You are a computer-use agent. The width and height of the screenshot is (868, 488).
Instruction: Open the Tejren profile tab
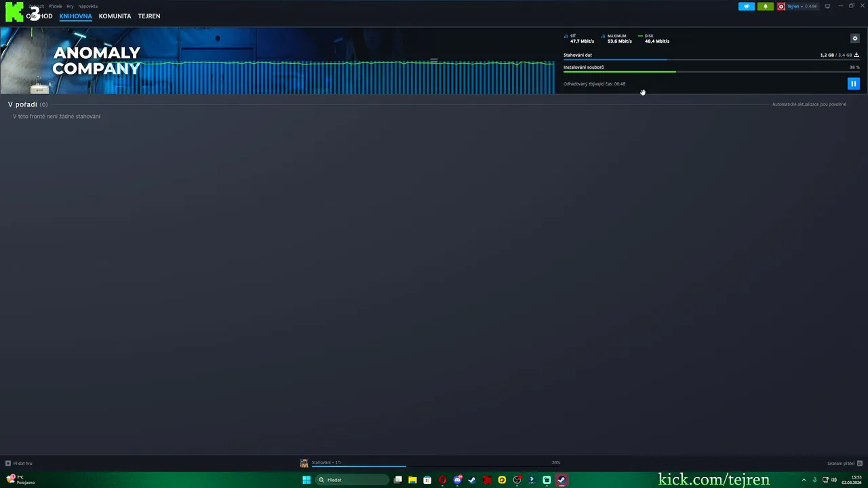point(149,16)
